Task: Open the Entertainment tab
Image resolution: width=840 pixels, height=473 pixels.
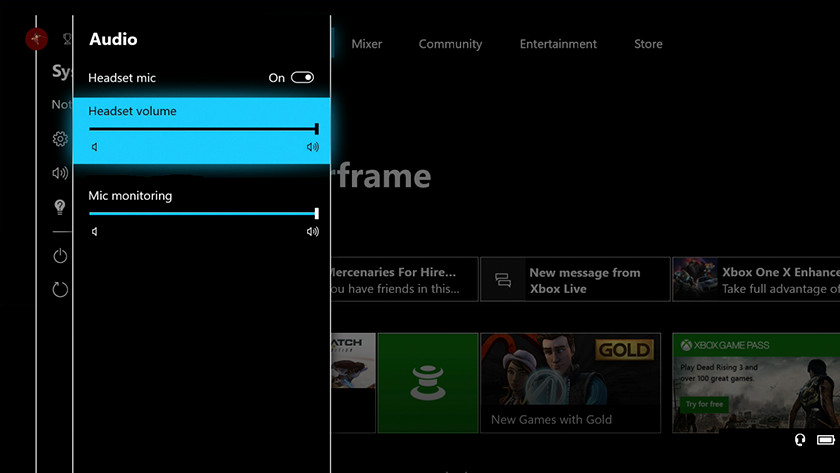Action: click(x=558, y=44)
